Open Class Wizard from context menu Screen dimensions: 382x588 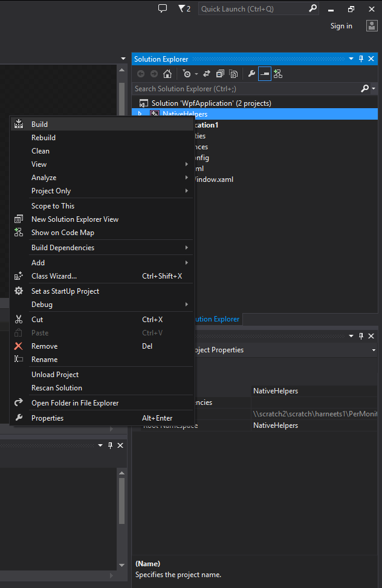pos(102,276)
